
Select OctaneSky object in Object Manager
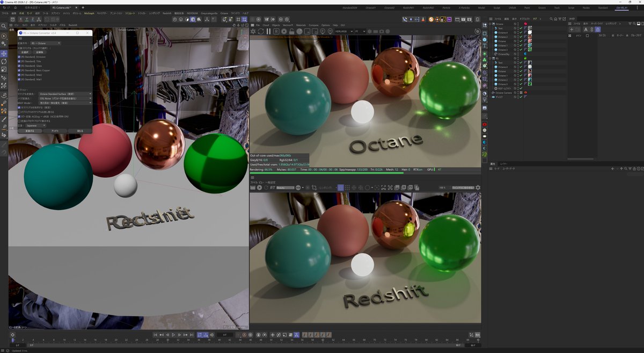click(x=504, y=54)
